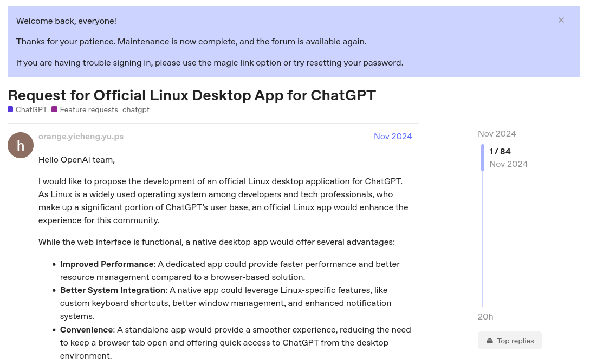Click the "Convenience" bullet heading
This screenshot has height=364, width=603.
[x=86, y=330]
